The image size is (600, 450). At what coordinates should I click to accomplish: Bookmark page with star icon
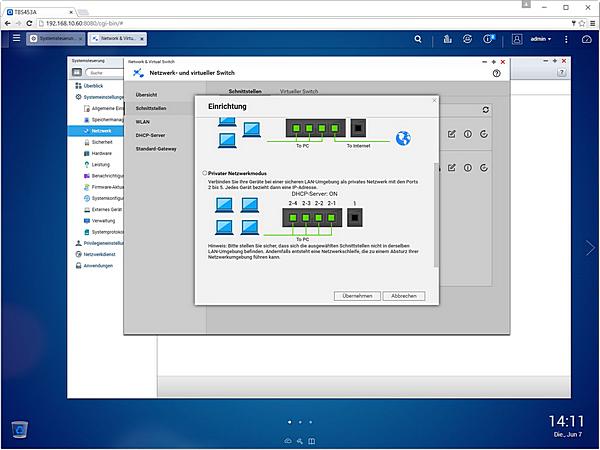click(x=582, y=23)
